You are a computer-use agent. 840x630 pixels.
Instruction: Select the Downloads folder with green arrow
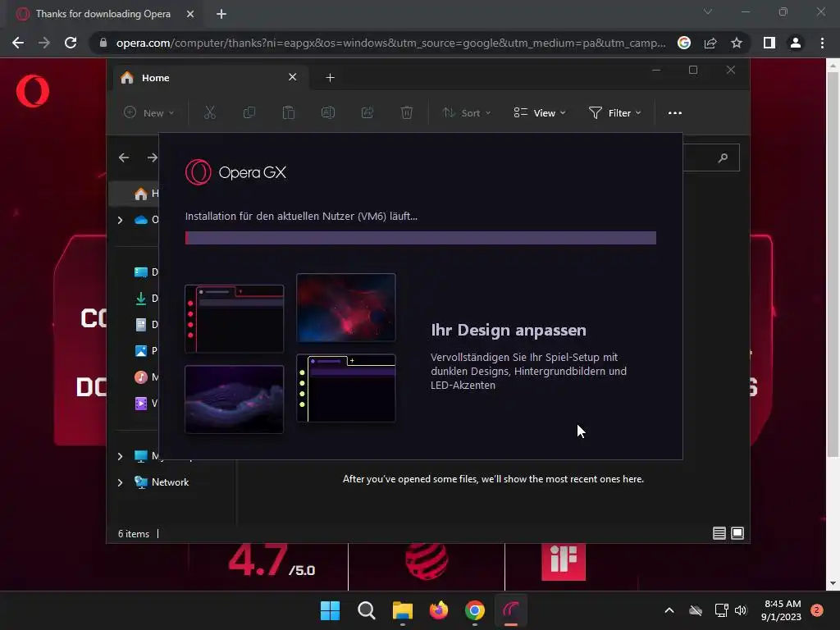point(146,299)
